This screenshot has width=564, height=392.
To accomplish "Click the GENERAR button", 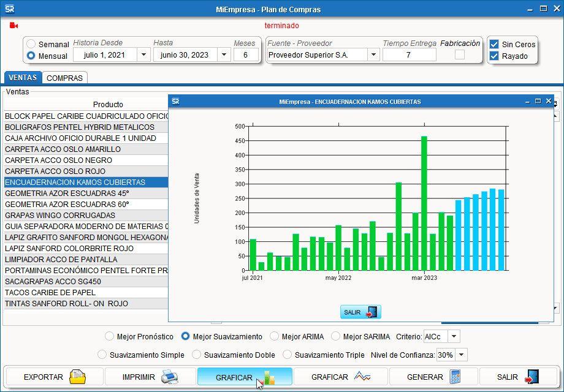I will coord(433,377).
